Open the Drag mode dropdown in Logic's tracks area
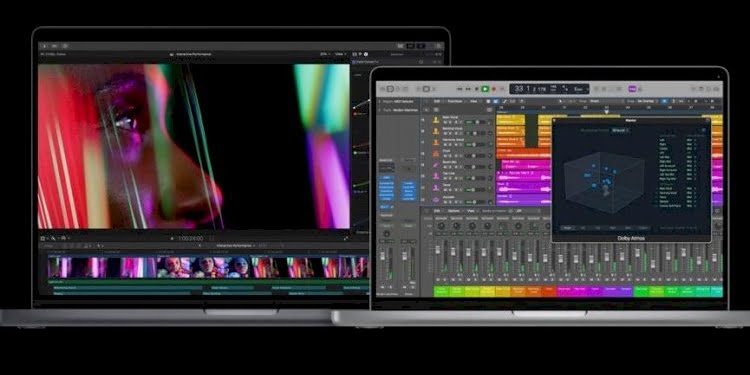Viewport: 750px width, 375px height. coord(647,101)
